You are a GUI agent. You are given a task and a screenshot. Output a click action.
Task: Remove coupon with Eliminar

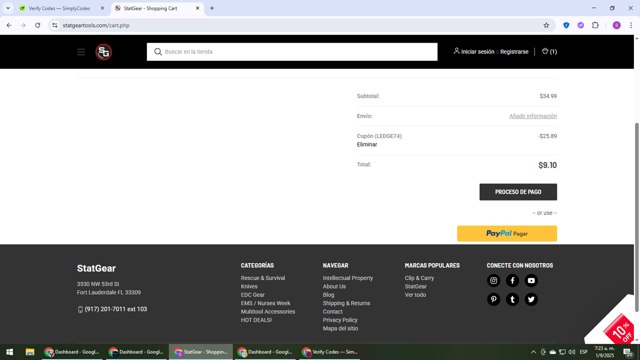pos(367,144)
